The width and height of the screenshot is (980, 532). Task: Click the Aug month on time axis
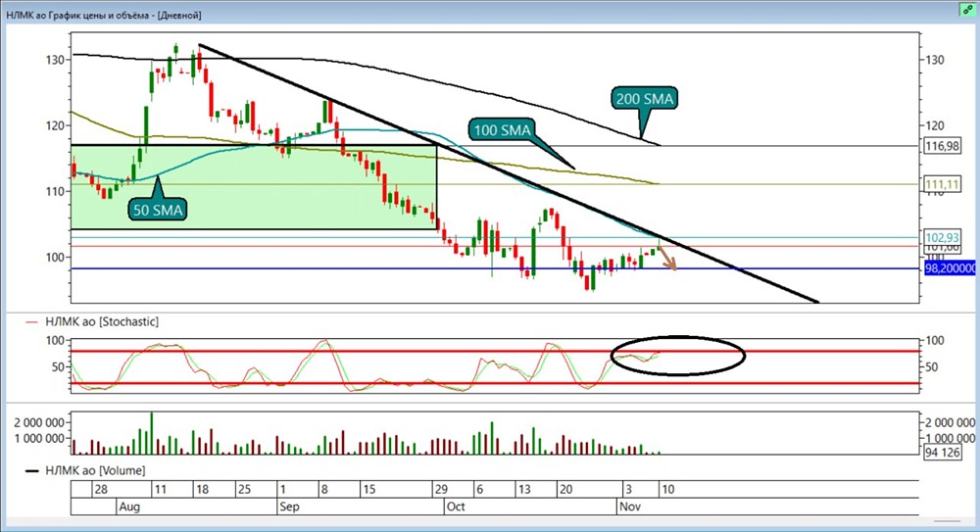tap(129, 508)
